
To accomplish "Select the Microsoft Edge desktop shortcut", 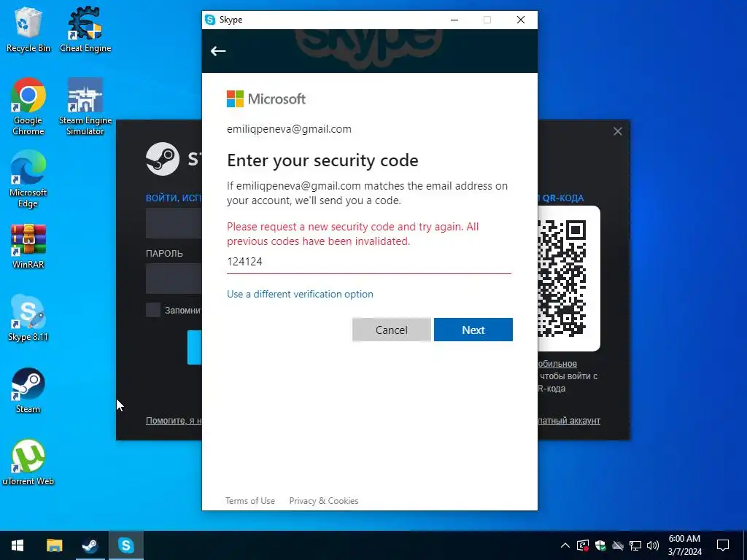I will [x=28, y=179].
